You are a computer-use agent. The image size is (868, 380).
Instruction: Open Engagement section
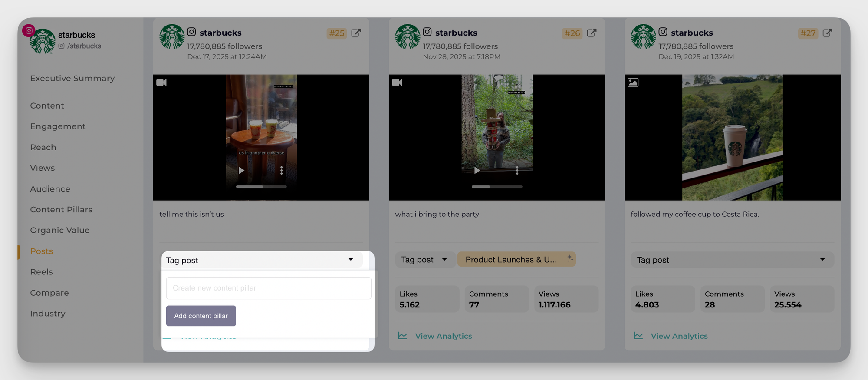coord(58,126)
